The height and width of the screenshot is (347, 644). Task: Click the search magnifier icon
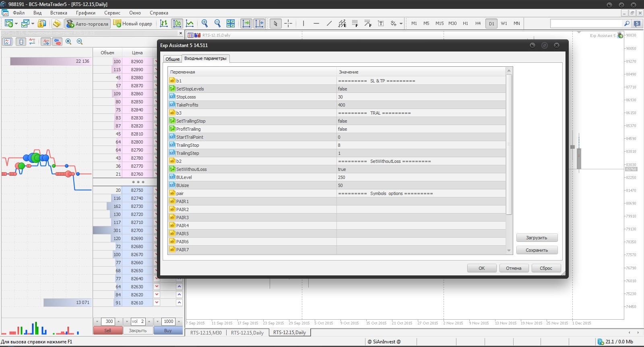click(627, 23)
